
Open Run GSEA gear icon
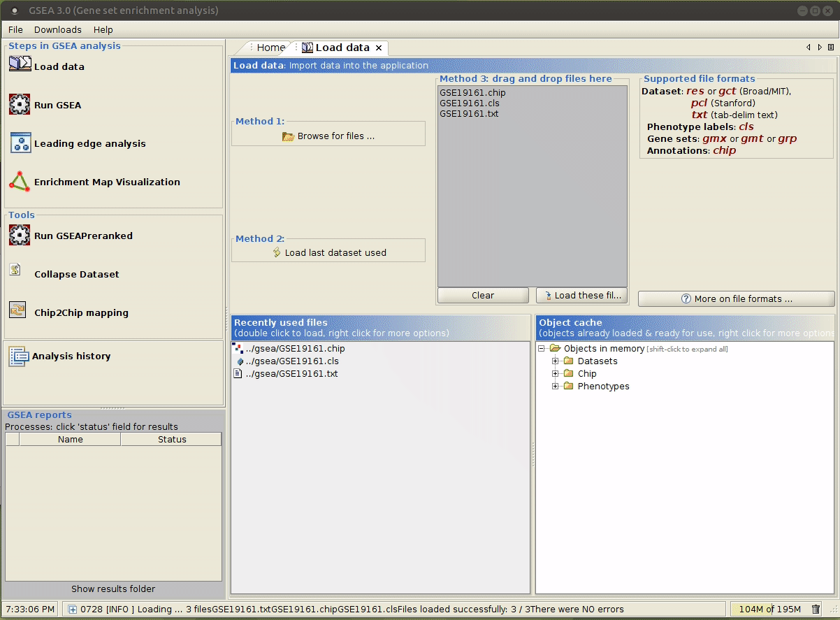pos(20,104)
